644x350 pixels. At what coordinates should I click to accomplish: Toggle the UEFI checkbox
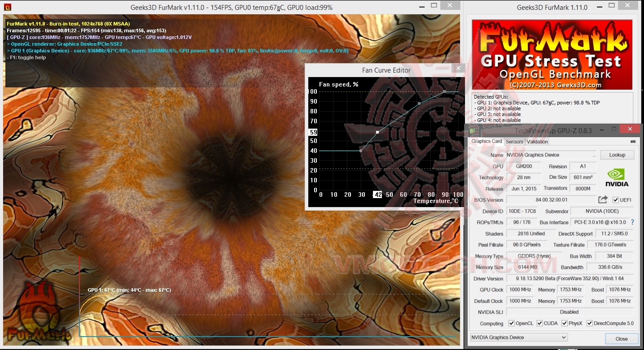pyautogui.click(x=615, y=200)
